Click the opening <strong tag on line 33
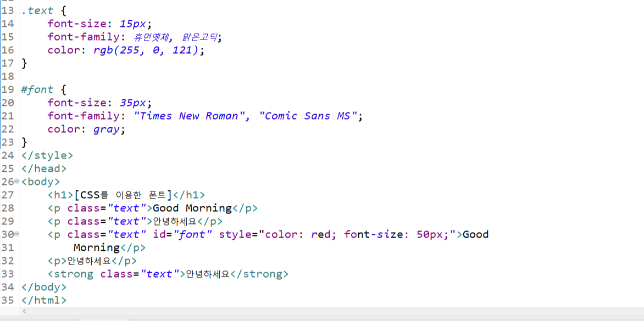644x321 pixels. [x=70, y=273]
